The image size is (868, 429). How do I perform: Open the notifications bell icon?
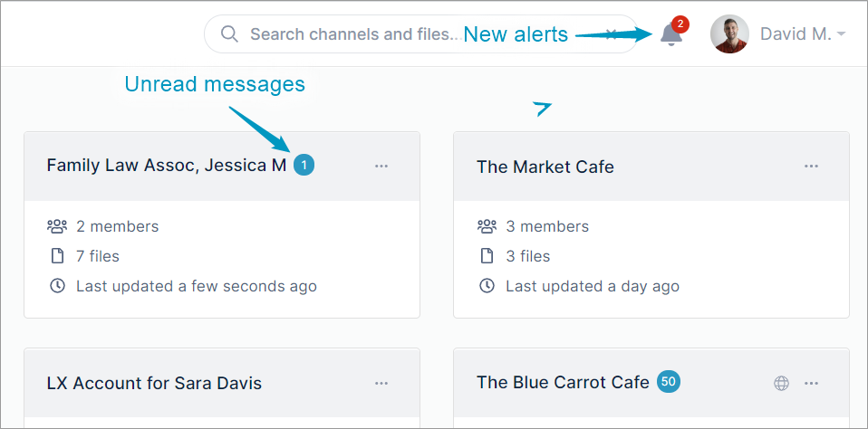click(670, 36)
